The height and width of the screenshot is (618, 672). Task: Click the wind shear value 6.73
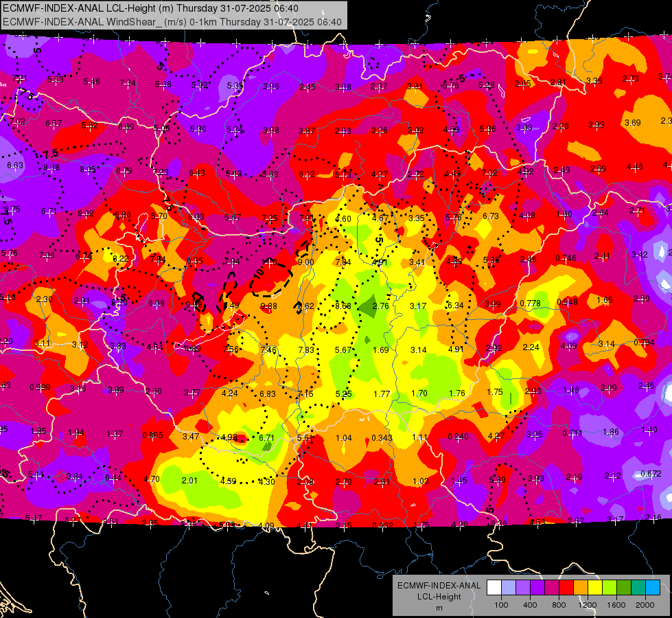pyautogui.click(x=490, y=216)
